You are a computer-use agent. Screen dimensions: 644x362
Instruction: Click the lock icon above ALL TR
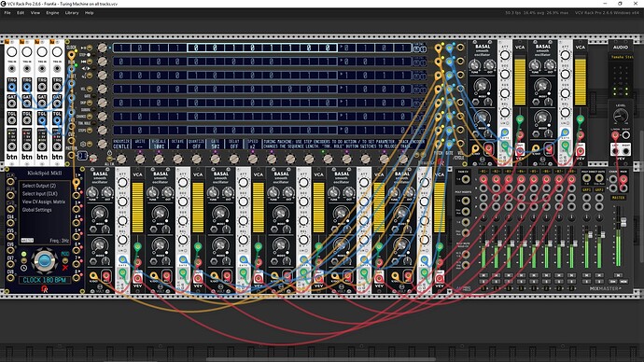(x=109, y=153)
